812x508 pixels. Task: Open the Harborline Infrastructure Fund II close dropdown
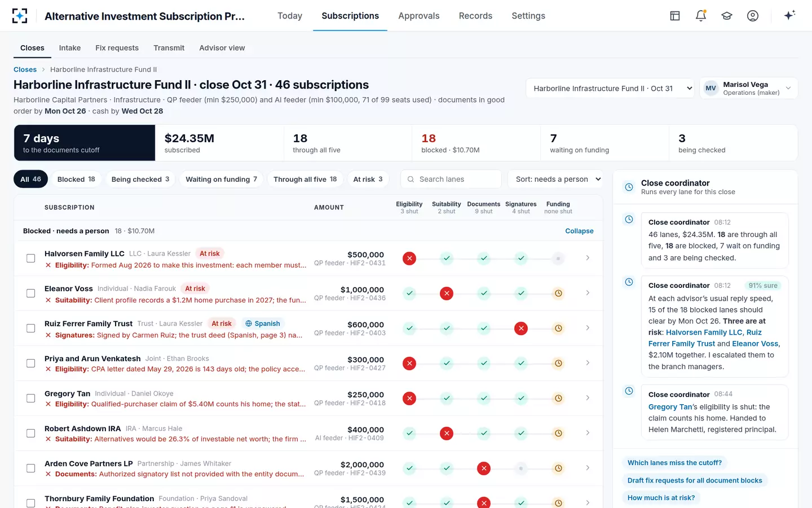click(611, 89)
